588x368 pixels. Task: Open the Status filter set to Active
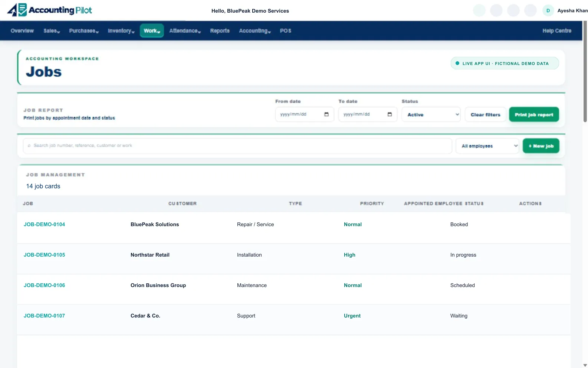[x=431, y=114]
